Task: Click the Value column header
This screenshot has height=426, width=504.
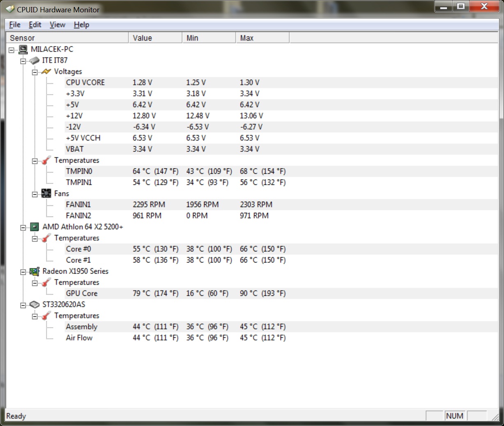Action: coord(155,38)
